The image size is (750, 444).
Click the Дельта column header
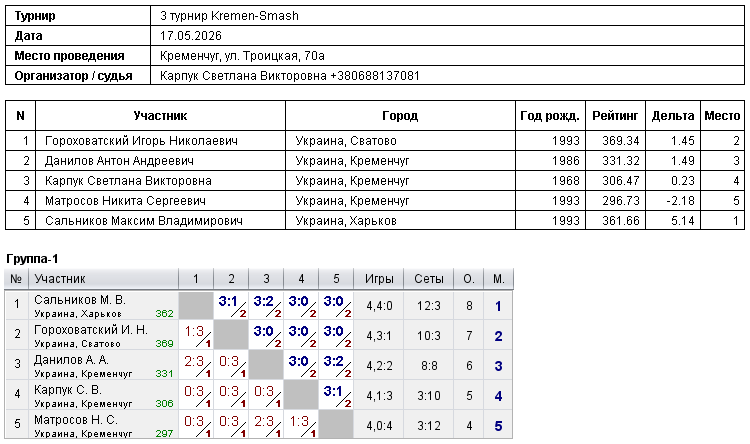[x=673, y=116]
